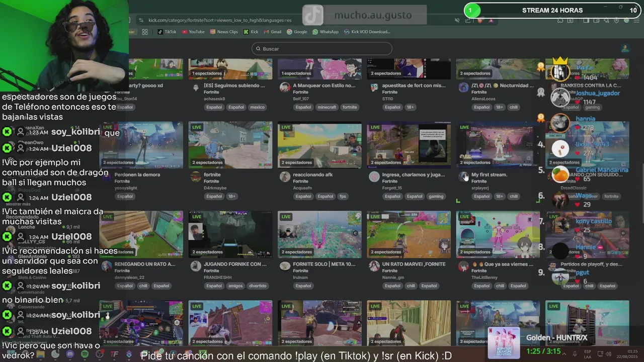Open the TikTok bookmark
Screen dimensions: 644x362
(x=167, y=32)
